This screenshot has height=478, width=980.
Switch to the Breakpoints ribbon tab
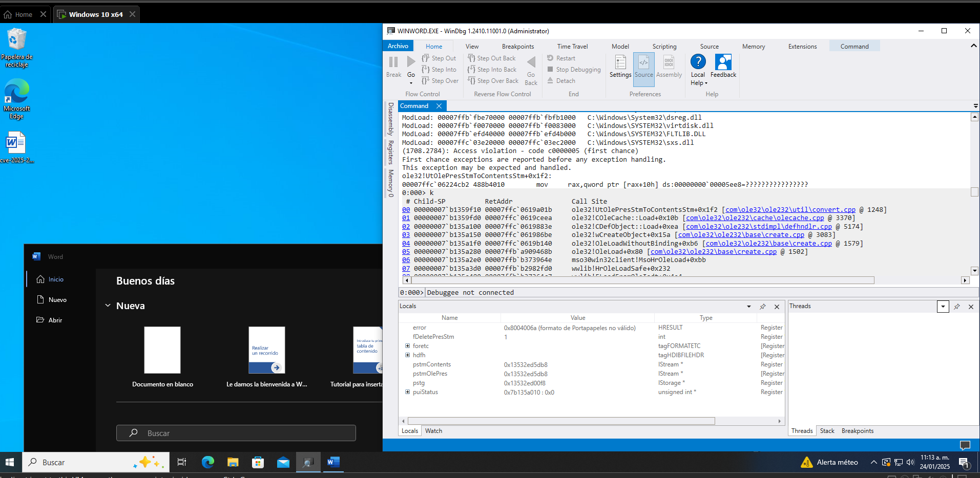[x=518, y=47]
